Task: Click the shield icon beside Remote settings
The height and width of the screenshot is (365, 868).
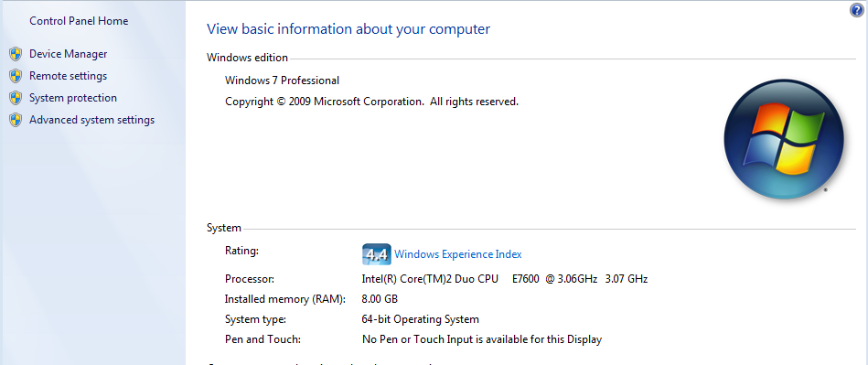Action: click(16, 76)
